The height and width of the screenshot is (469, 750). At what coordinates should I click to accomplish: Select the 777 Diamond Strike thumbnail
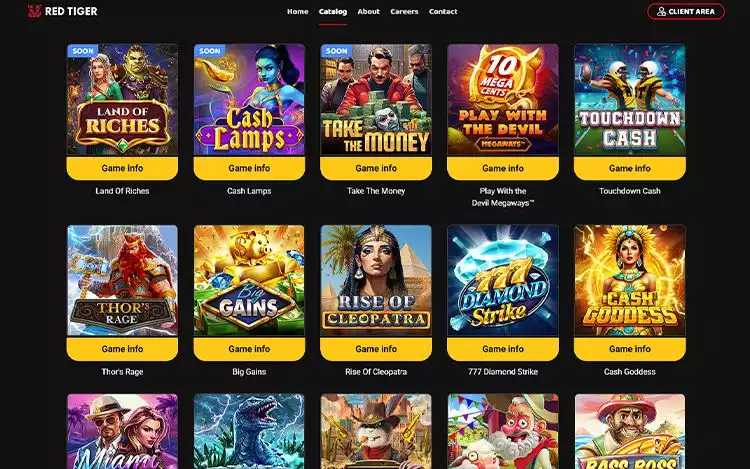pos(503,280)
